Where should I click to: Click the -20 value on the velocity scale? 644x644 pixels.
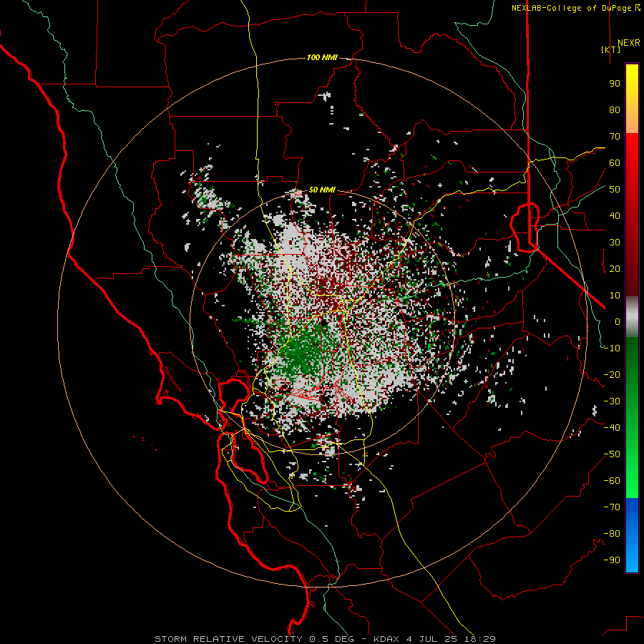[612, 374]
